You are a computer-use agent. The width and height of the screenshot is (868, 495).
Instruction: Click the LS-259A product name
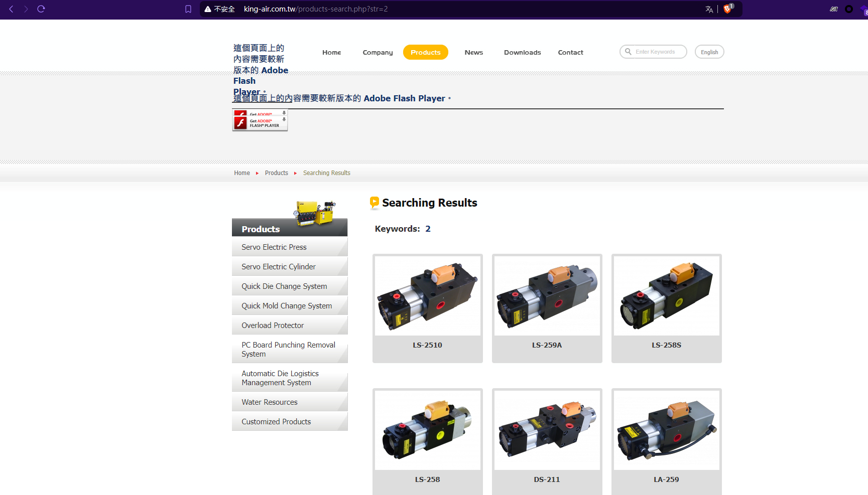click(547, 345)
